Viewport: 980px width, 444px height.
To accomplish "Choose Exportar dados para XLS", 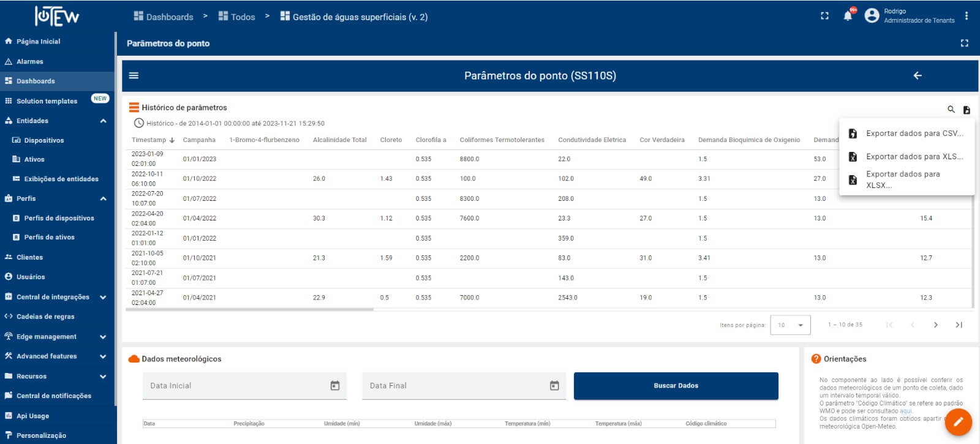I will 907,156.
